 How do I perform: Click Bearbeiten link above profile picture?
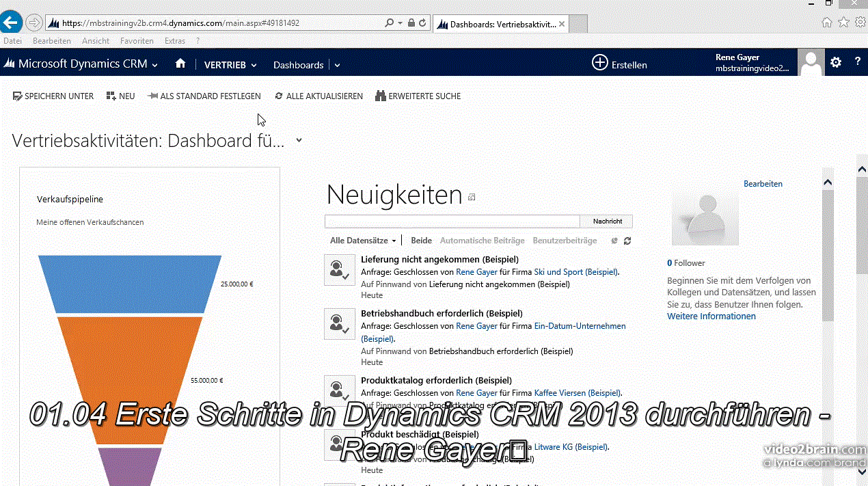tap(763, 184)
